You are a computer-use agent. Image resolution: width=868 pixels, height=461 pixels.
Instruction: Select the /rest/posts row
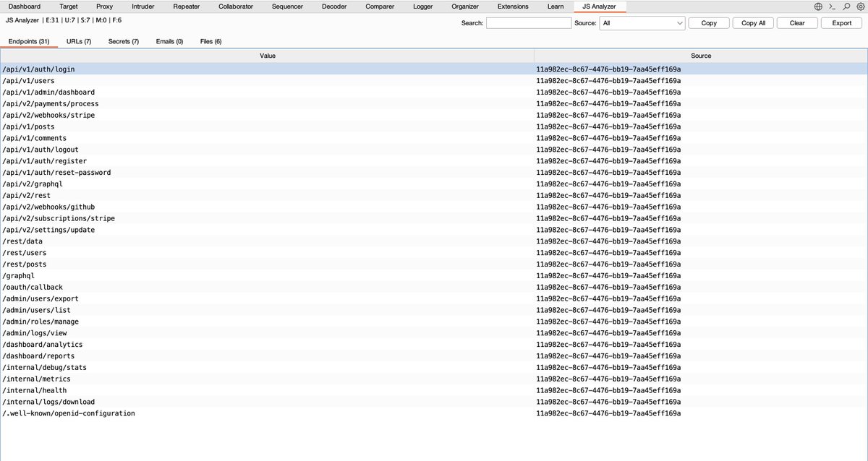click(x=434, y=264)
